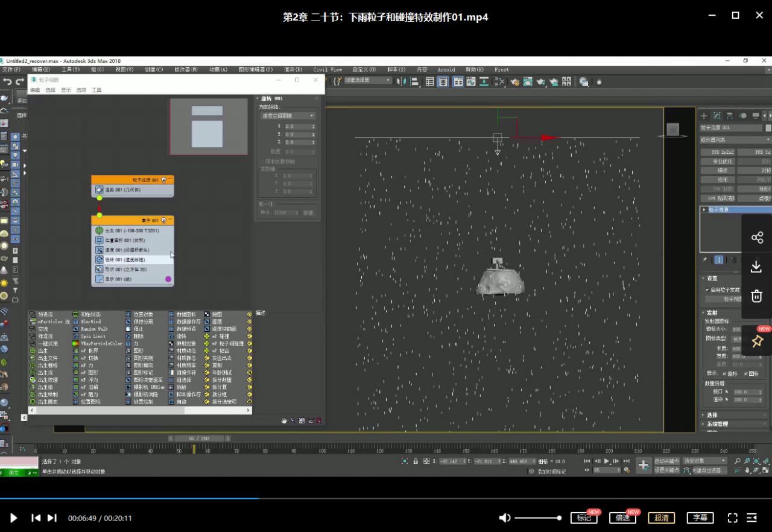Toggle the lightbulb on 粒子流源 001 node
Screen dimensions: 772x532
(x=163, y=180)
